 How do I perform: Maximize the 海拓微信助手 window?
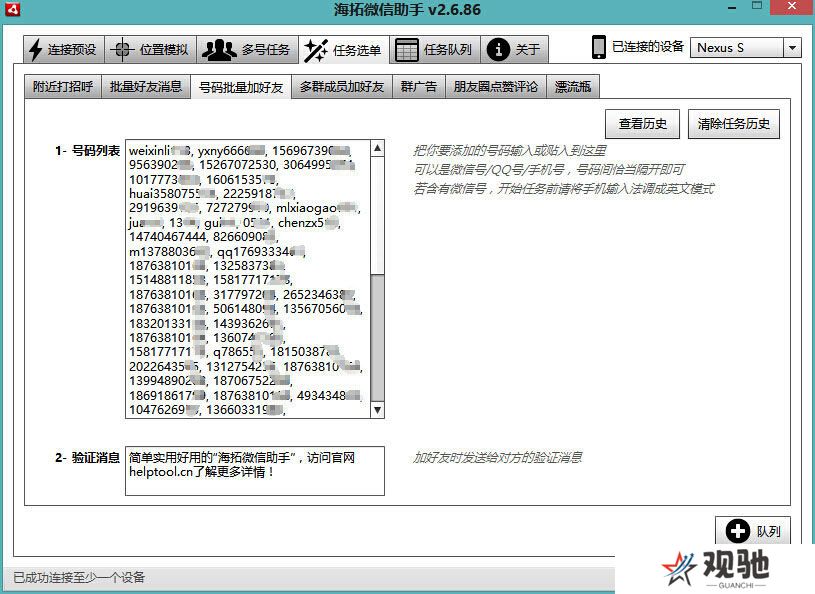[757, 7]
